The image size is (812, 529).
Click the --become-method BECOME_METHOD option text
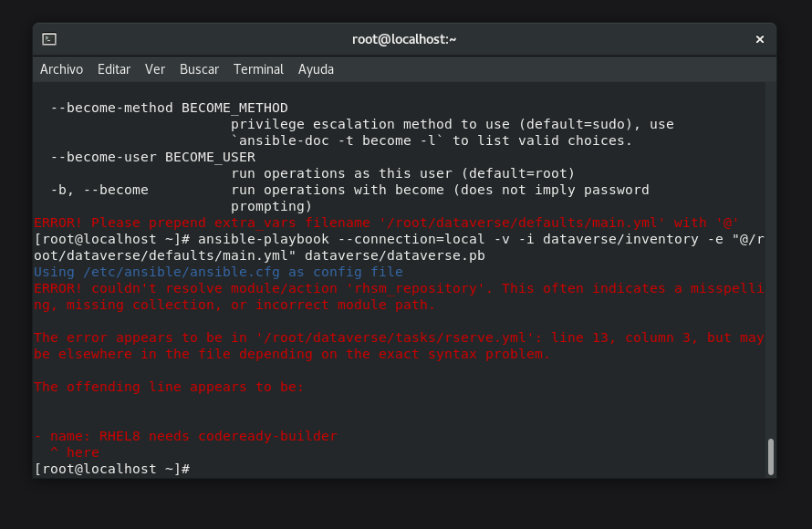[169, 108]
